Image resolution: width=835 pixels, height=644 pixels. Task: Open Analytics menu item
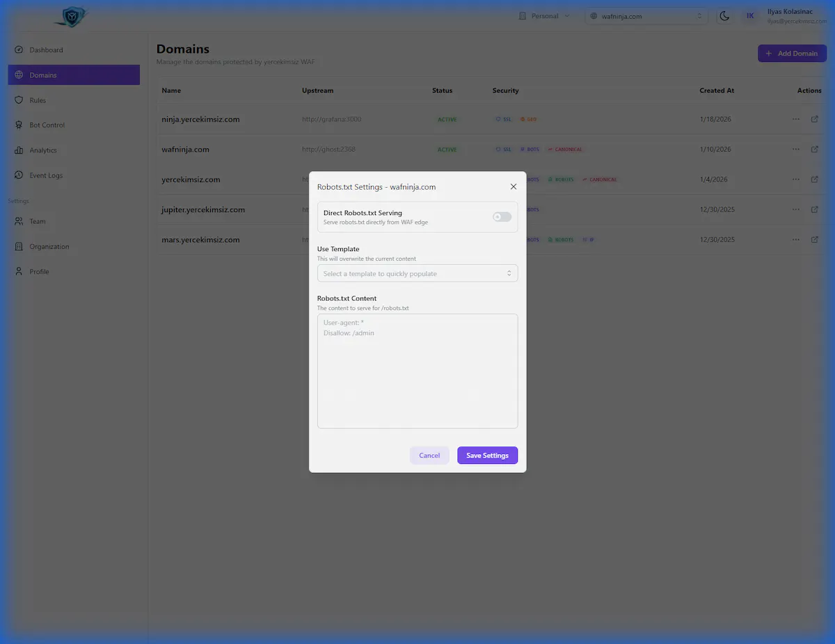74,150
